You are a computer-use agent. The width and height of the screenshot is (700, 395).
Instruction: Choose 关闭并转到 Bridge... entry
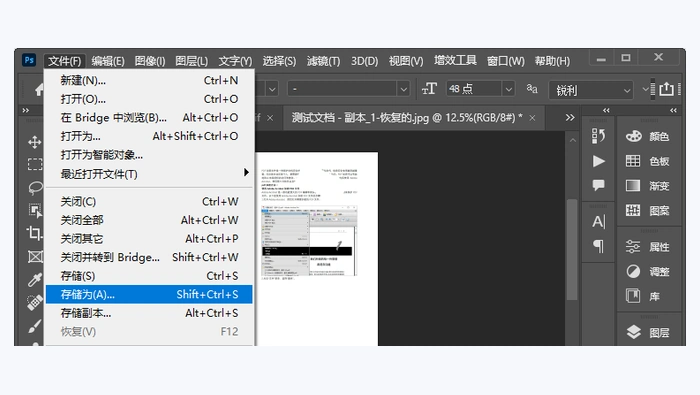tap(149, 258)
